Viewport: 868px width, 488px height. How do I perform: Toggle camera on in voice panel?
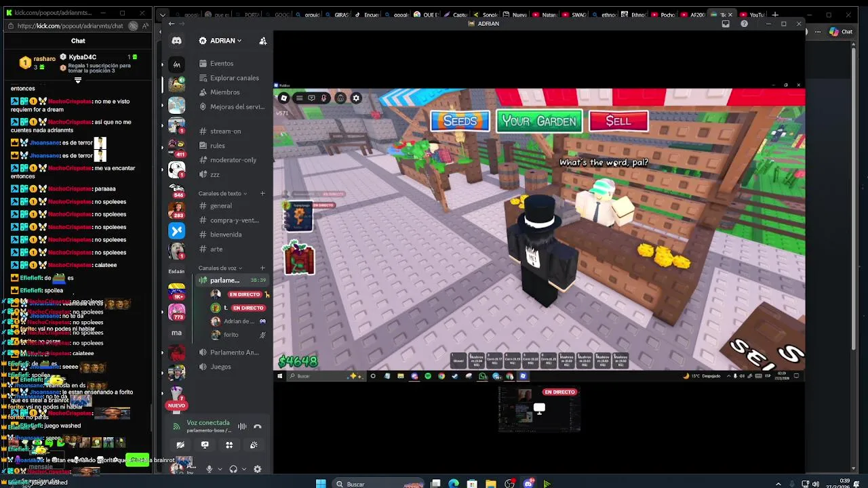pyautogui.click(x=180, y=445)
